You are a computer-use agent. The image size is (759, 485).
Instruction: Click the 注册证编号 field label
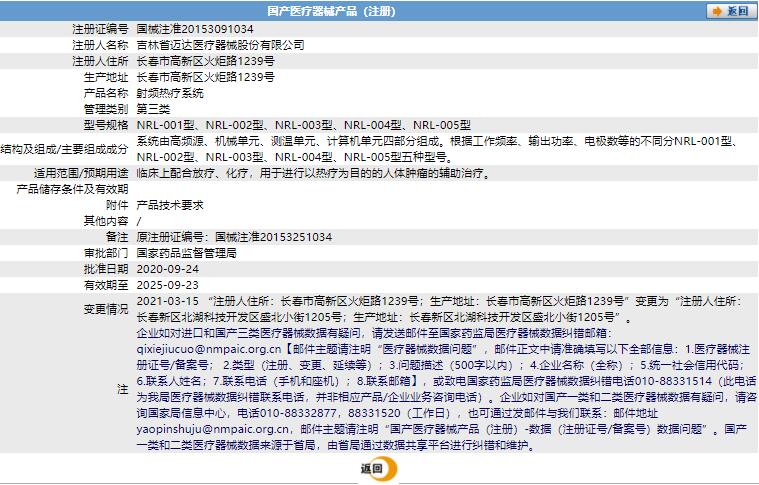(x=100, y=29)
